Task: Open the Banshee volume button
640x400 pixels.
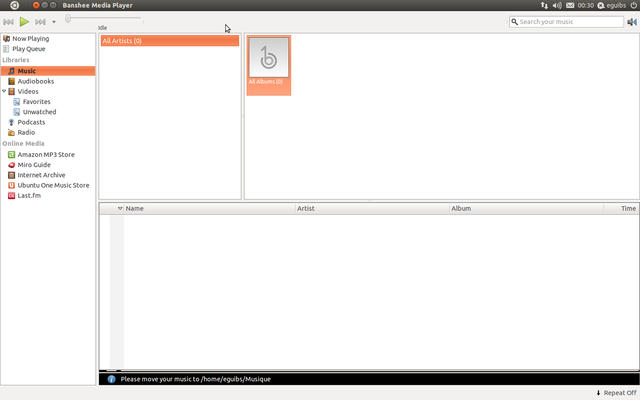Action: click(x=631, y=21)
